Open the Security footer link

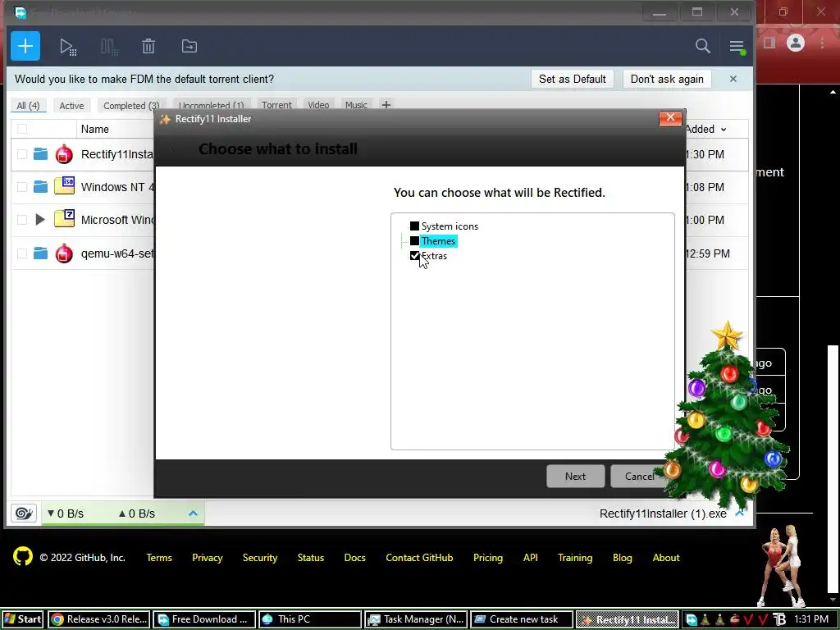coord(260,558)
